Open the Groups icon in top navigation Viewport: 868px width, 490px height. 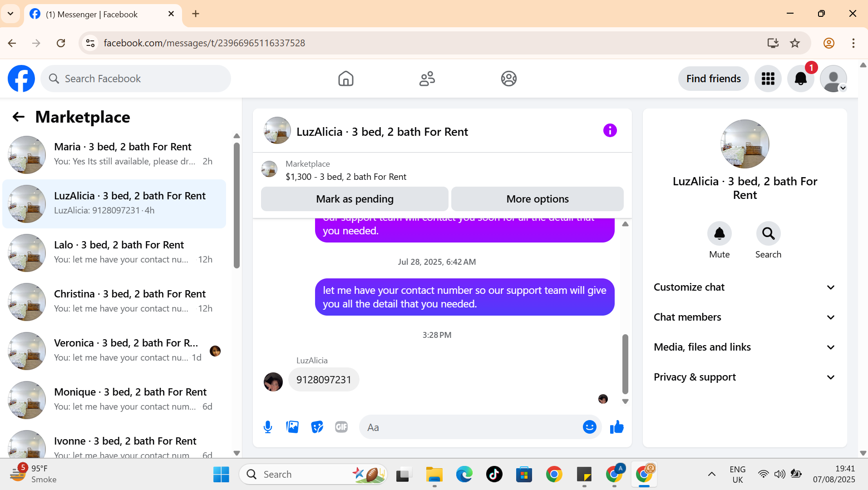pyautogui.click(x=508, y=79)
